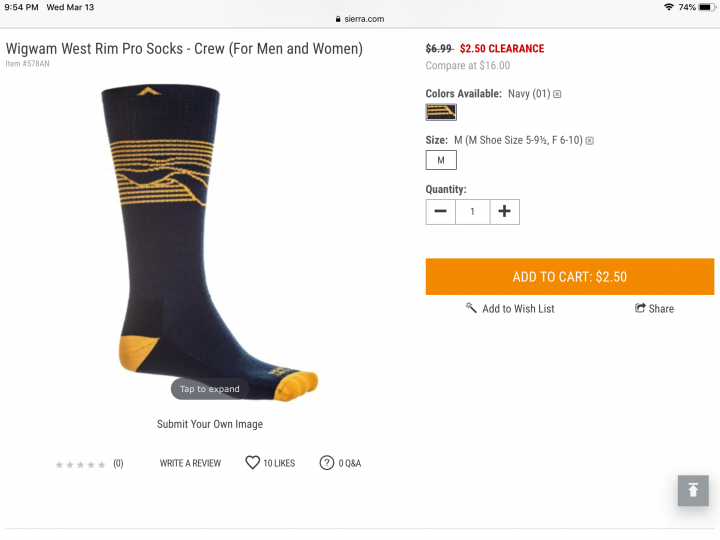Click Submit Your Own Image link

click(x=210, y=424)
